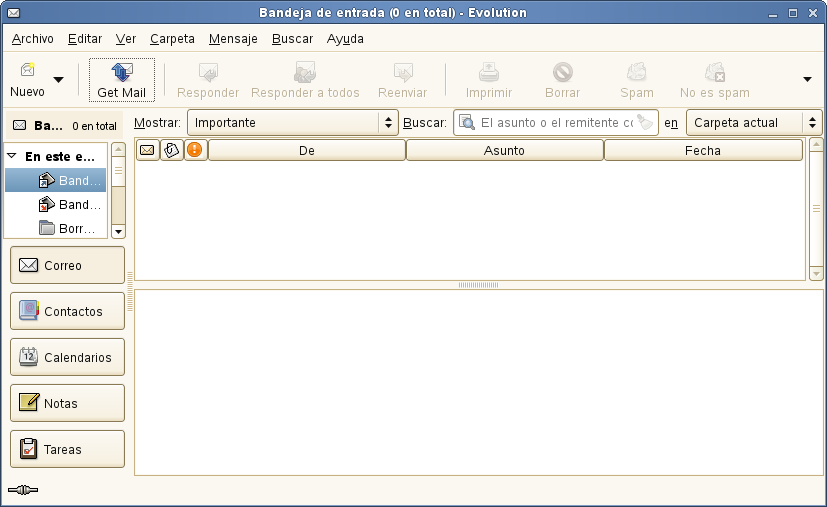The width and height of the screenshot is (827, 507).
Task: Open the Ayuda menu
Action: (345, 39)
